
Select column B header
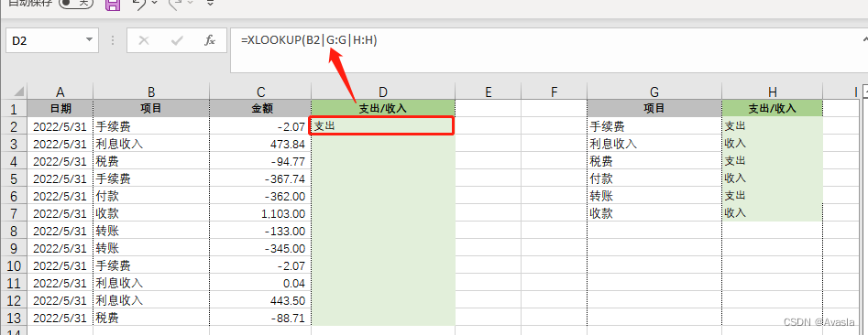click(151, 92)
